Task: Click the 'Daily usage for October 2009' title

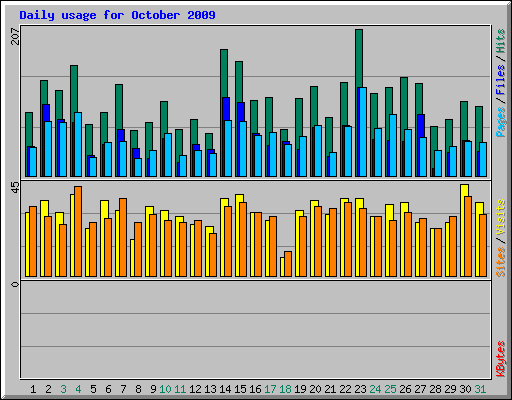Action: [117, 15]
